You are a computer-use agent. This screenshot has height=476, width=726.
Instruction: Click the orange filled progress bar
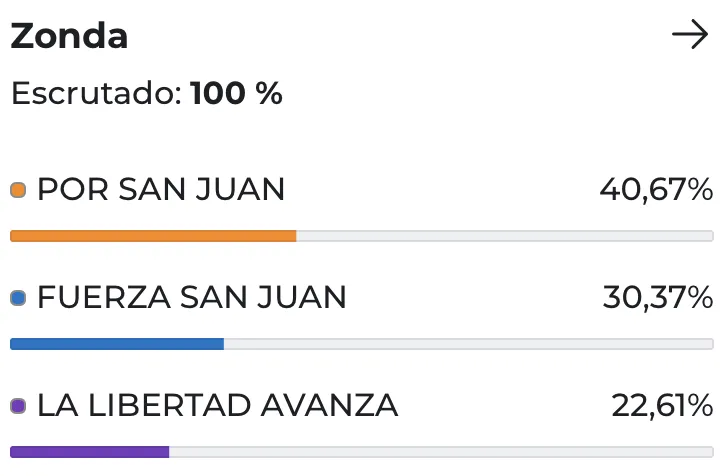point(153,236)
